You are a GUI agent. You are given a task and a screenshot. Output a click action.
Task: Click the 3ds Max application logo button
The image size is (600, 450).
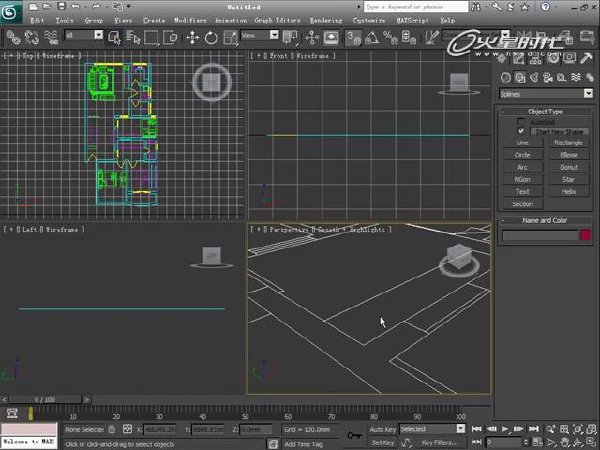tap(11, 12)
